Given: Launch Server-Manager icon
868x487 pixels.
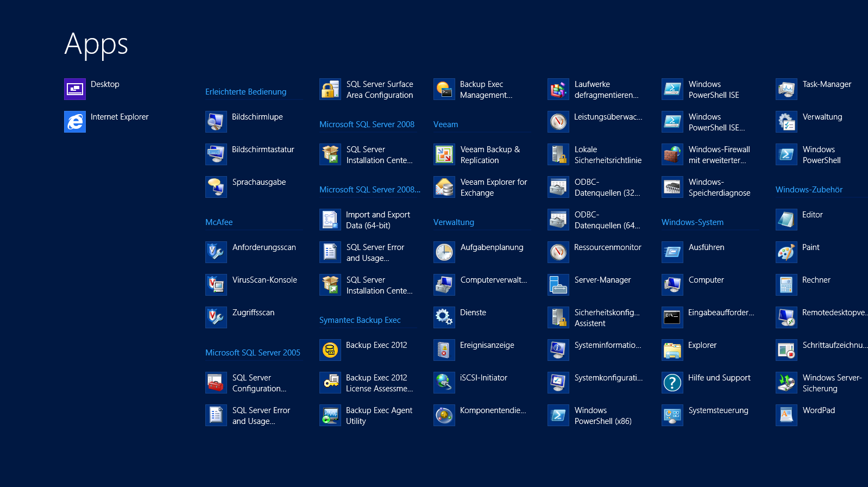Looking at the screenshot, I should point(558,285).
